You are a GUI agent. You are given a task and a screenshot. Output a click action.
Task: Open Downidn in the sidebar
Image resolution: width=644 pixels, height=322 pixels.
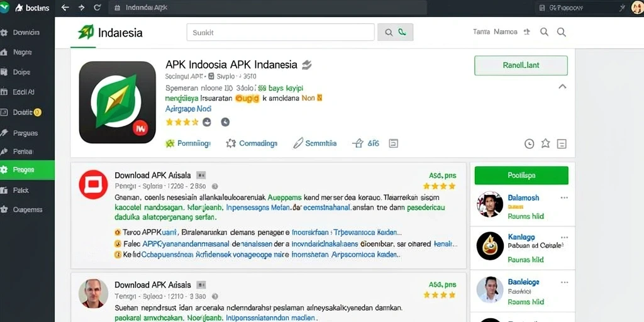pos(27,33)
